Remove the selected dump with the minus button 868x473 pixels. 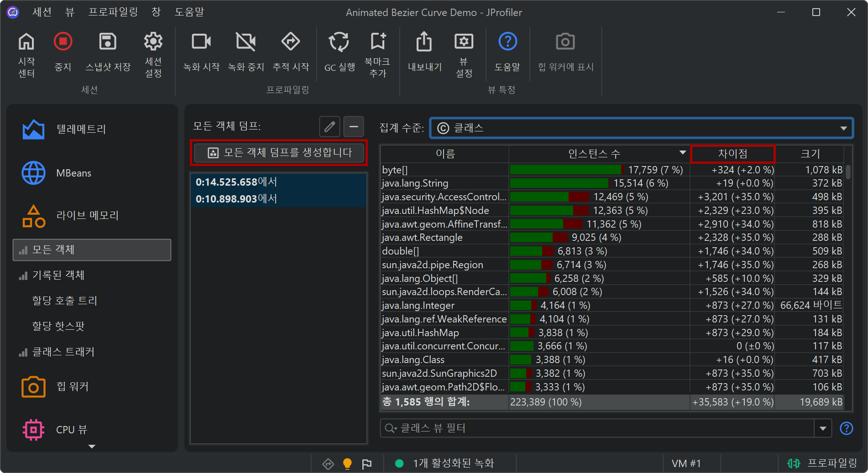click(354, 127)
